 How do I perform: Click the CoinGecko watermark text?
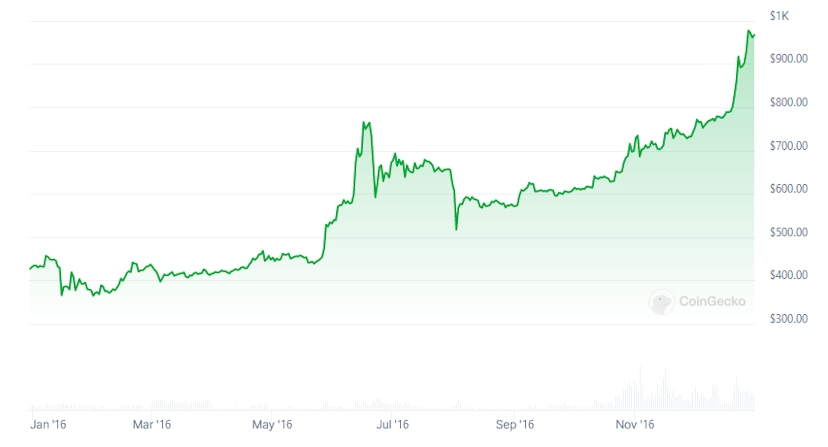point(712,301)
